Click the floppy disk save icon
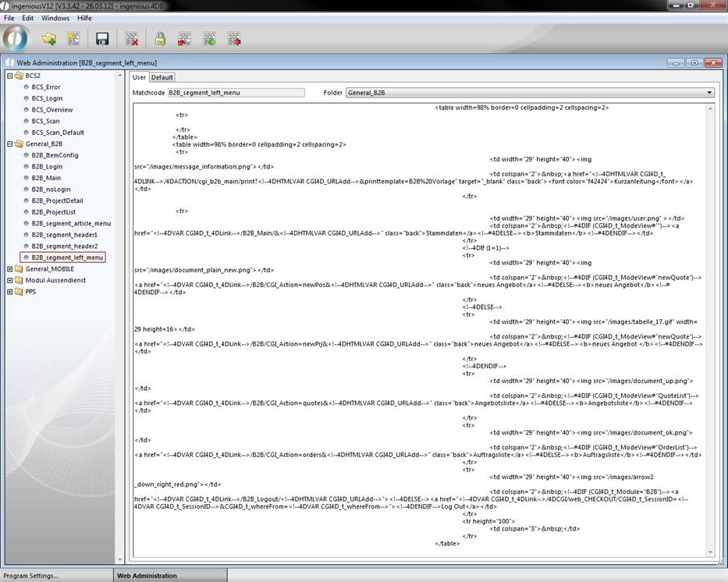 pos(102,38)
